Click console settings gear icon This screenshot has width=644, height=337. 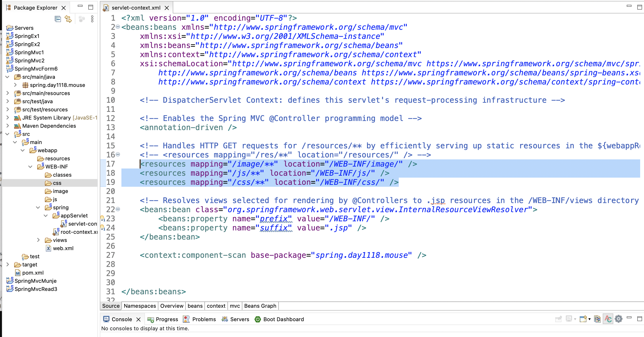tap(619, 319)
